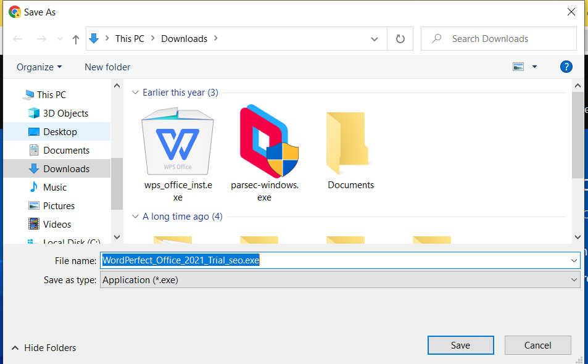Screen dimensions: 588x364
Task: Click Hide Folders to collapse the panel
Action: pos(43,347)
